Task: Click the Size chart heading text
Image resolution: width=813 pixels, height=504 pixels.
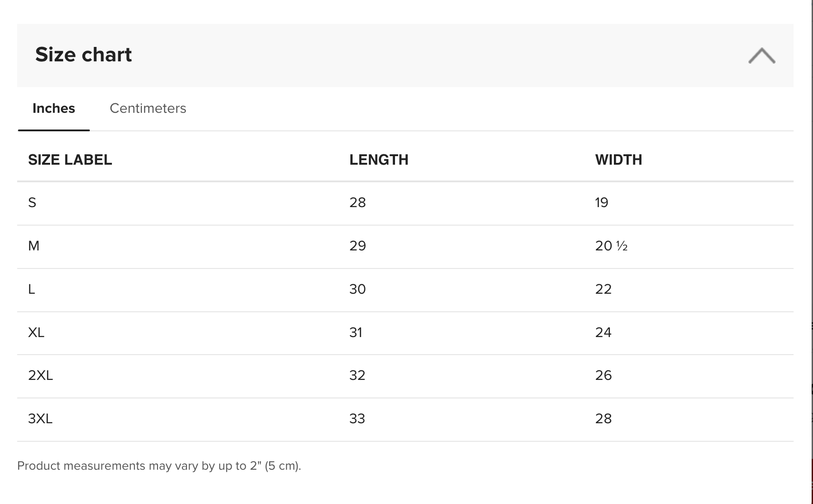Action: click(x=84, y=55)
